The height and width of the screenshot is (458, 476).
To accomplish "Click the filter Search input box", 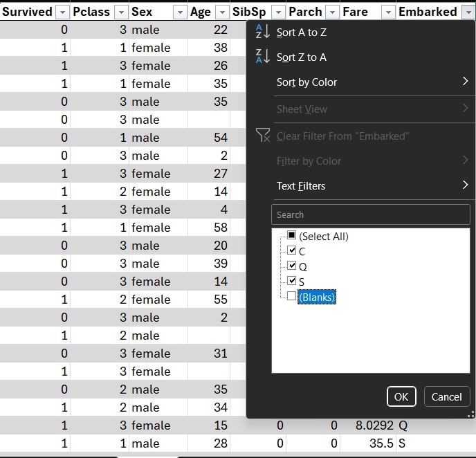I will (370, 214).
